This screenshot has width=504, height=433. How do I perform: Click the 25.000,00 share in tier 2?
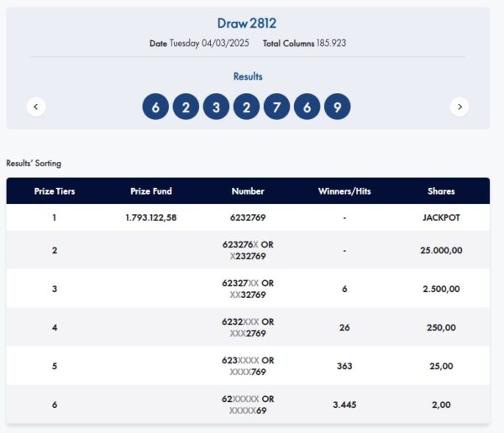[441, 250]
